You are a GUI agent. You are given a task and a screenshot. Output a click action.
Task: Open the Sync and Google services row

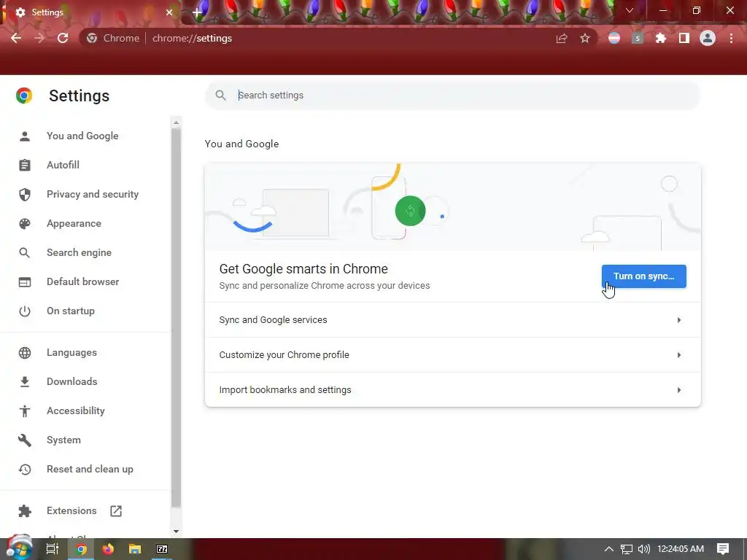(452, 320)
